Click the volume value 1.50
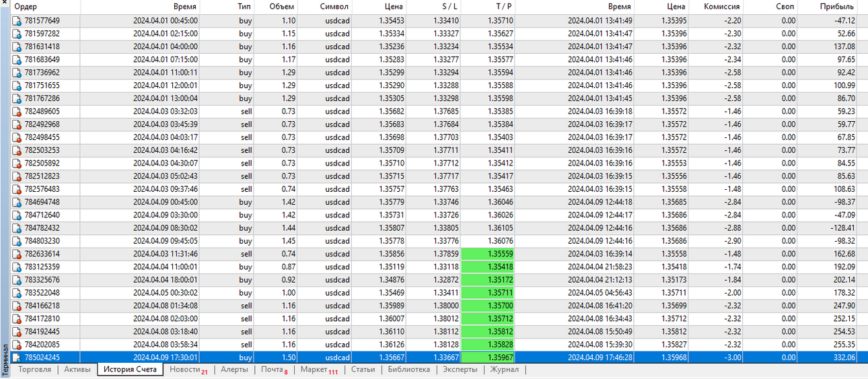Viewport: 868px width, 379px height. click(x=287, y=357)
